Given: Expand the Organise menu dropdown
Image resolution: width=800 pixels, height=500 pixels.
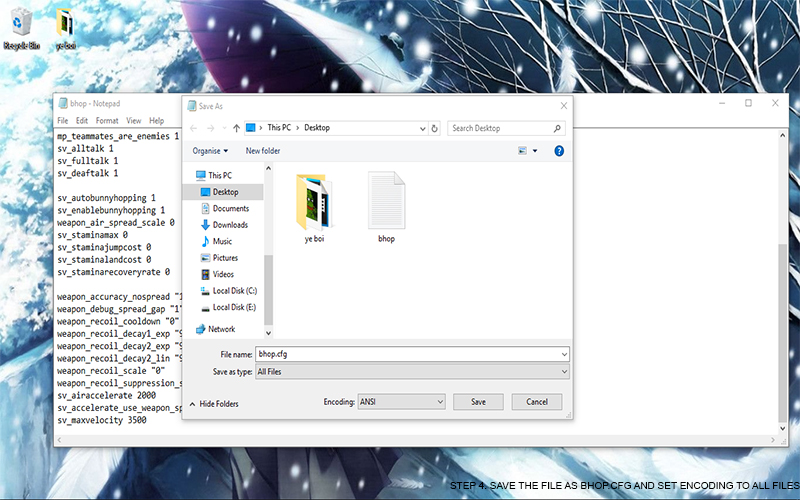Looking at the screenshot, I should (x=210, y=151).
